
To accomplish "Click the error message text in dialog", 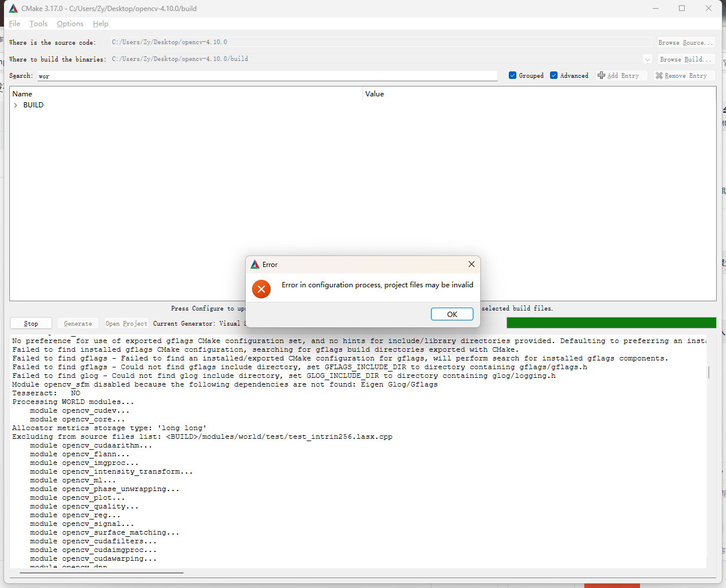I will tap(378, 285).
